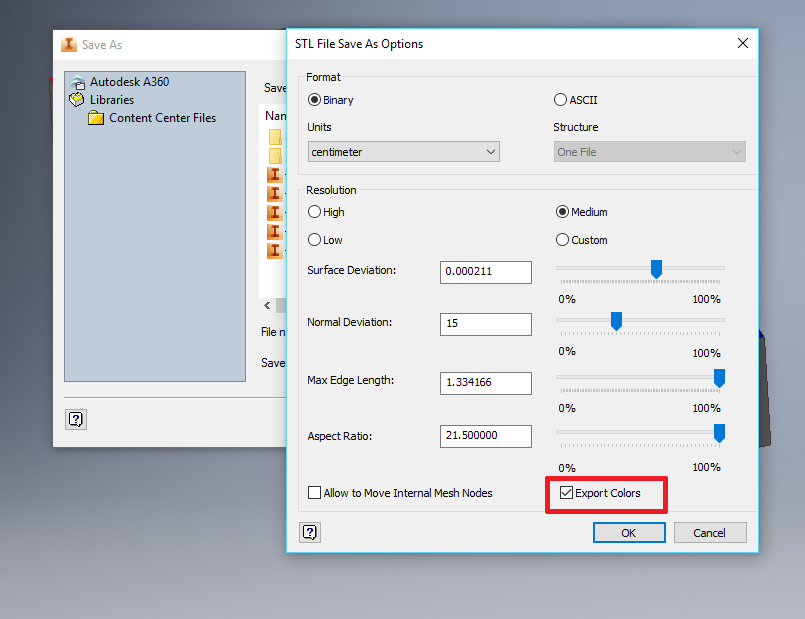The image size is (805, 619).
Task: Switch resolution to Custom
Action: pos(562,239)
